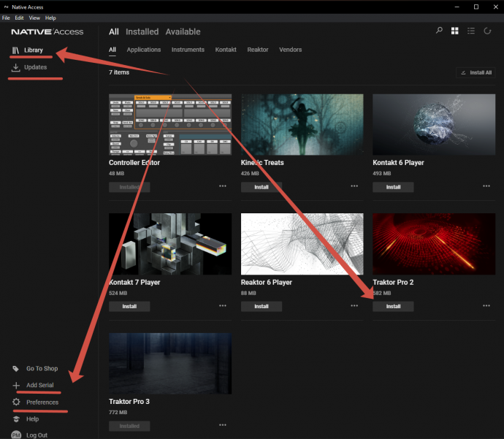
Task: Click the Traktor Pro 2 thumbnail
Action: point(434,244)
